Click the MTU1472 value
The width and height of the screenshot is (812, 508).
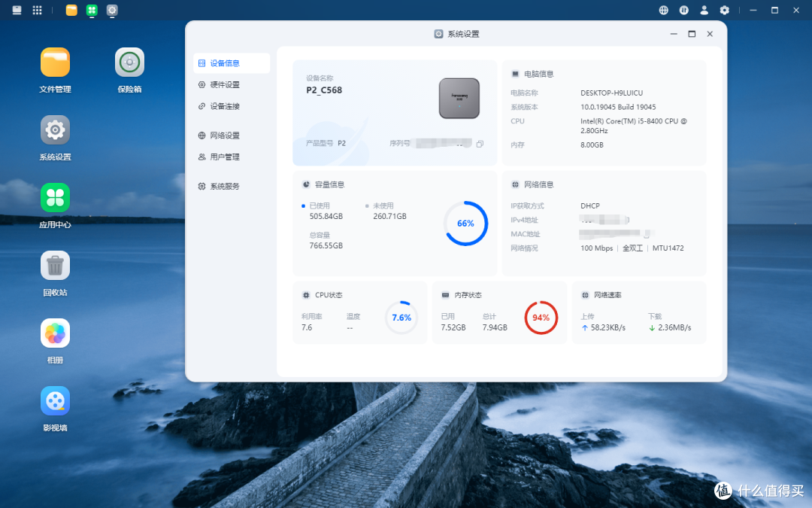pos(668,248)
